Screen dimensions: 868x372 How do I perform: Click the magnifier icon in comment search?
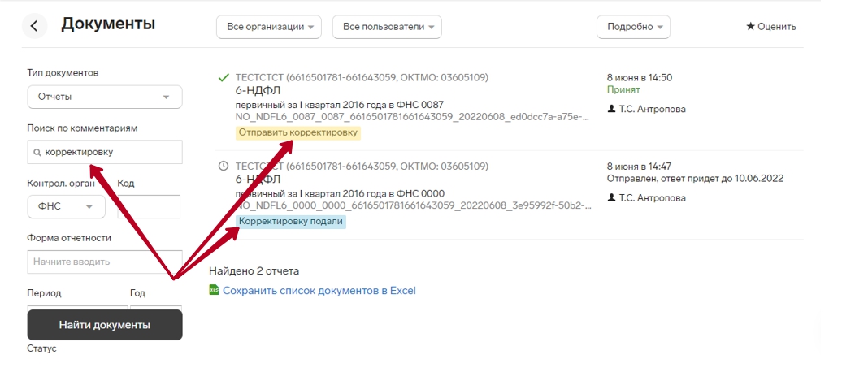[x=37, y=153]
